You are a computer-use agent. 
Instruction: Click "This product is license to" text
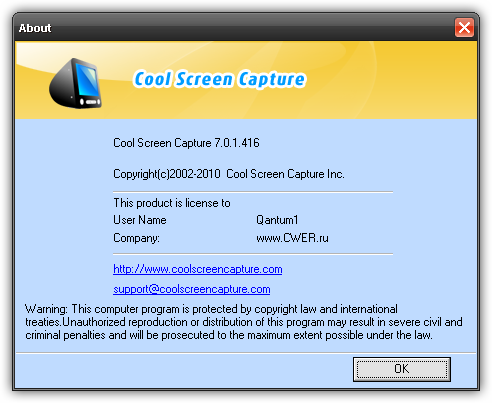tap(172, 203)
